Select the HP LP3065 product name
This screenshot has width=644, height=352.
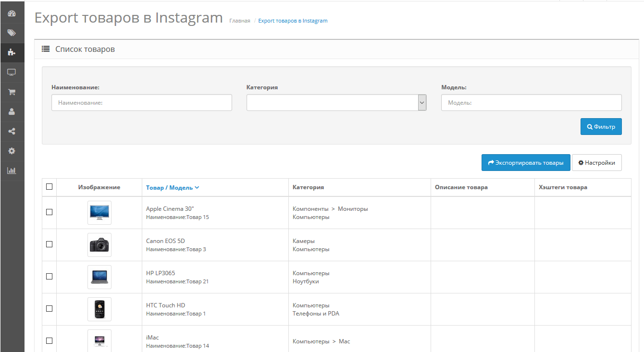point(161,273)
